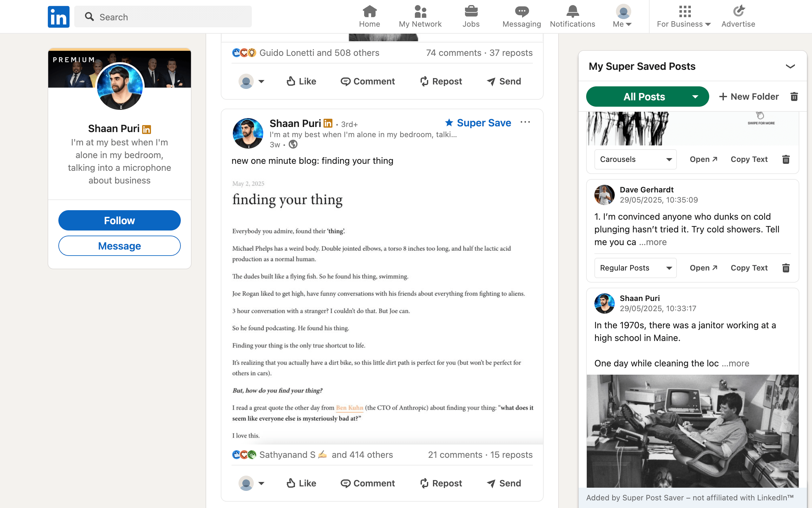Click the search magnifier icon
812x508 pixels.
[89, 17]
